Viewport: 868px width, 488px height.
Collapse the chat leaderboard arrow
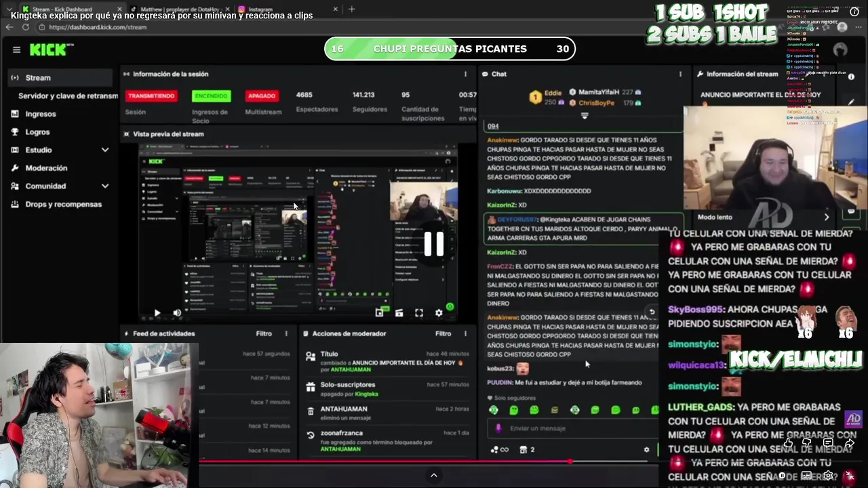click(x=585, y=116)
